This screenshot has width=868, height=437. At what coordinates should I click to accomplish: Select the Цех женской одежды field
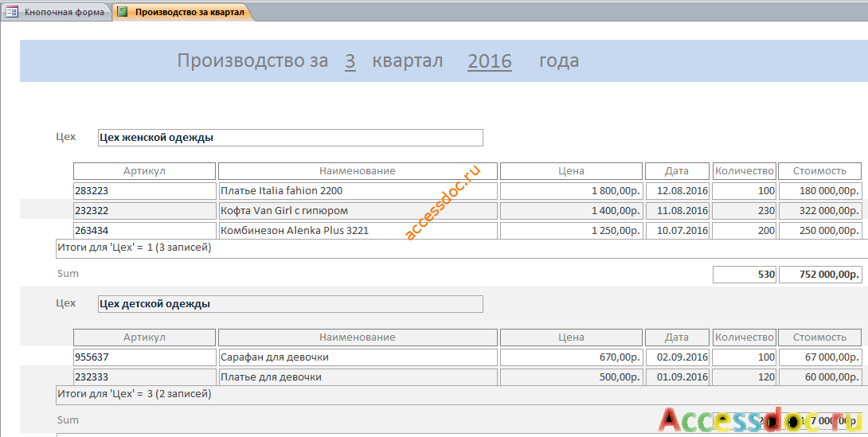(x=291, y=138)
